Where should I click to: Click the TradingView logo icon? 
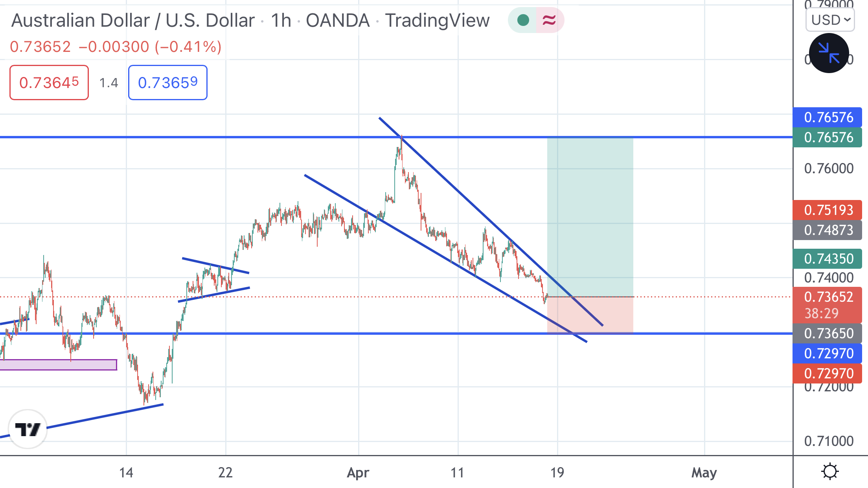click(28, 429)
